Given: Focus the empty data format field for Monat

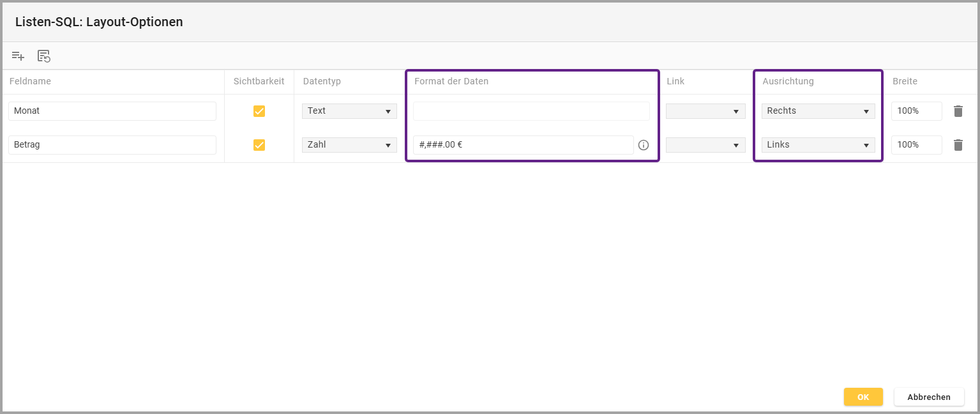Looking at the screenshot, I should click(x=531, y=111).
